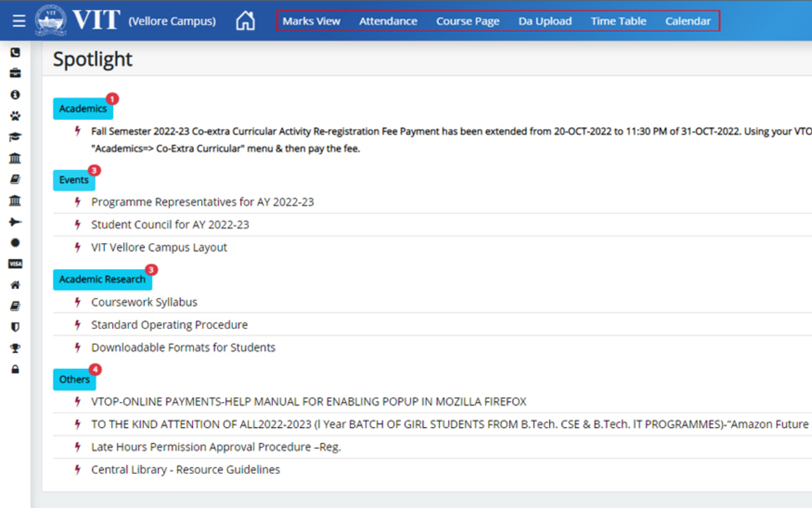The width and height of the screenshot is (812, 508).
Task: Click the phone icon in the sidebar
Action: tap(15, 53)
